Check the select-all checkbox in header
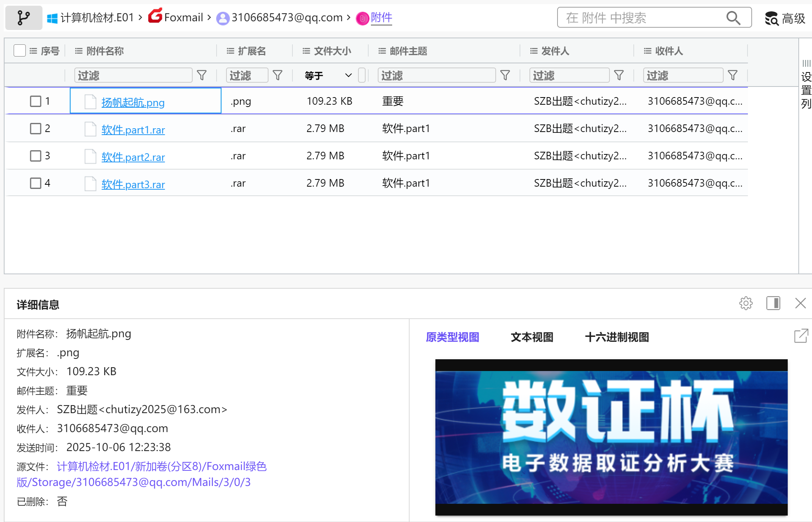This screenshot has width=812, height=522. 19,50
